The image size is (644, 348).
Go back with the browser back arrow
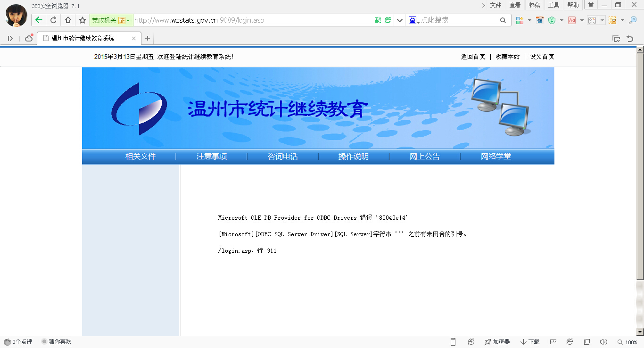pos(39,20)
